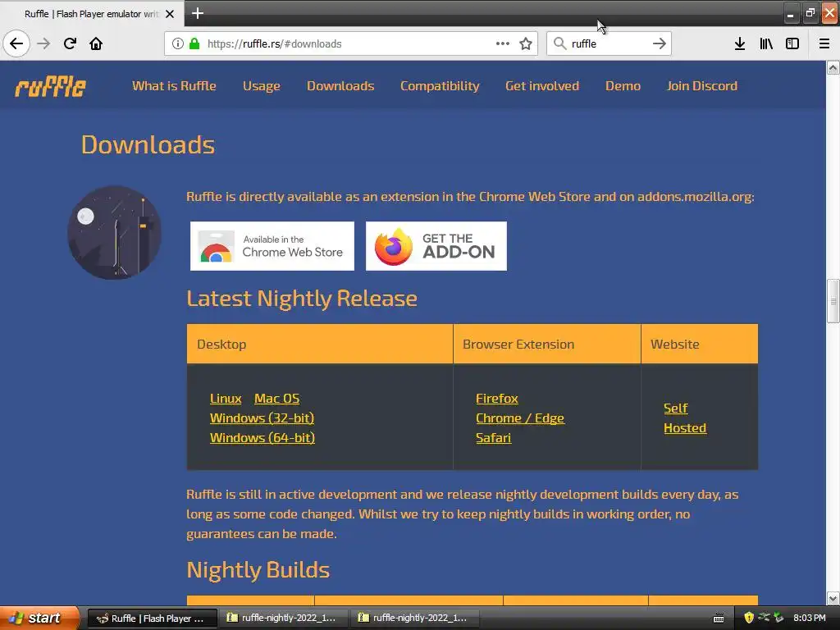Open the Self Hosted website download
This screenshot has height=630, width=840.
pyautogui.click(x=685, y=418)
